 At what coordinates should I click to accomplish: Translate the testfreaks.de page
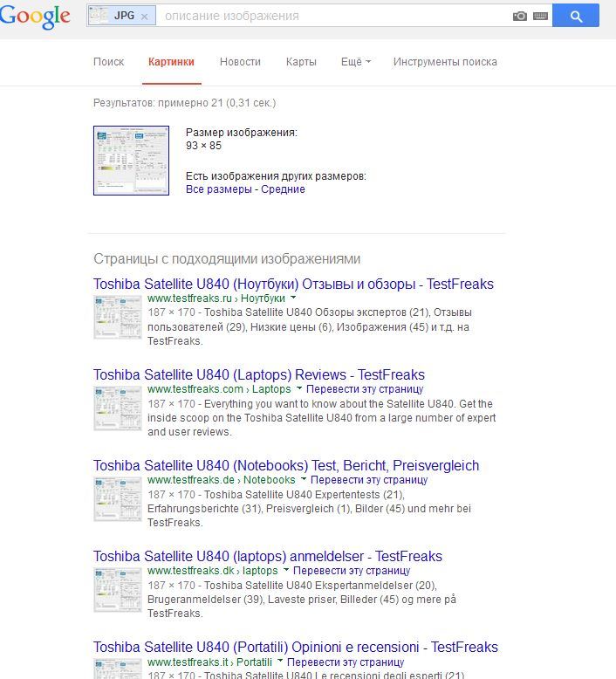(369, 480)
